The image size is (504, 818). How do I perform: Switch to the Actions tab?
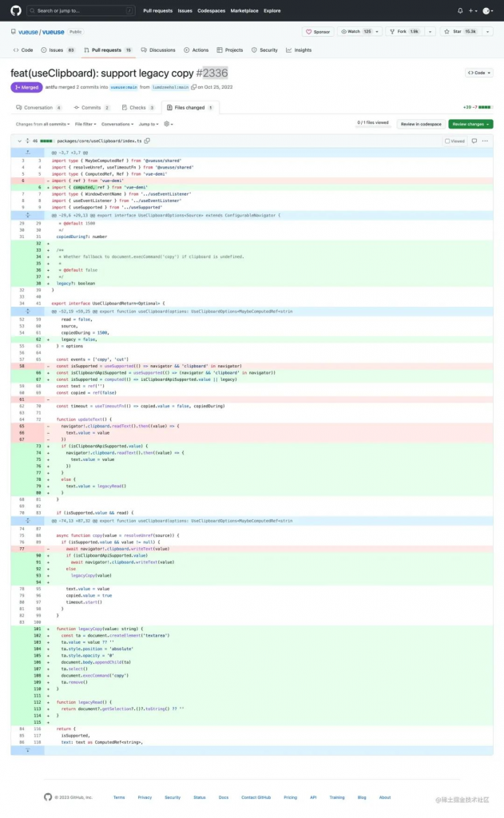click(x=196, y=50)
